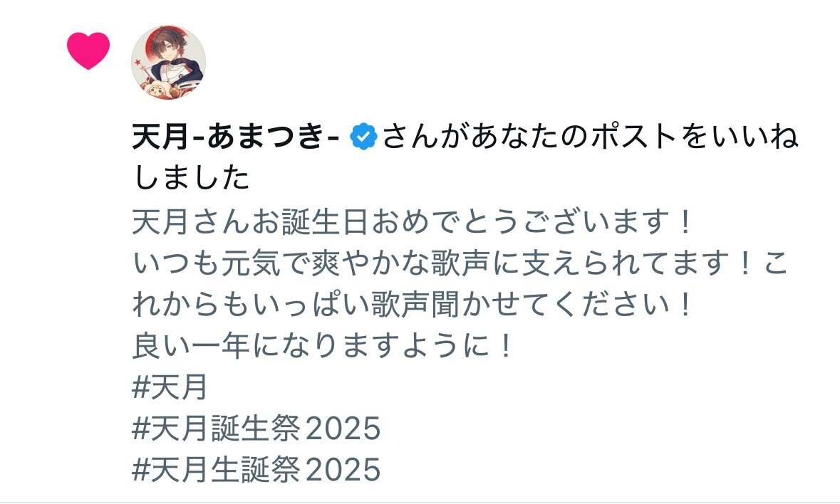840x504 pixels.
Task: Click the いいね word in the notification
Action: [x=755, y=137]
